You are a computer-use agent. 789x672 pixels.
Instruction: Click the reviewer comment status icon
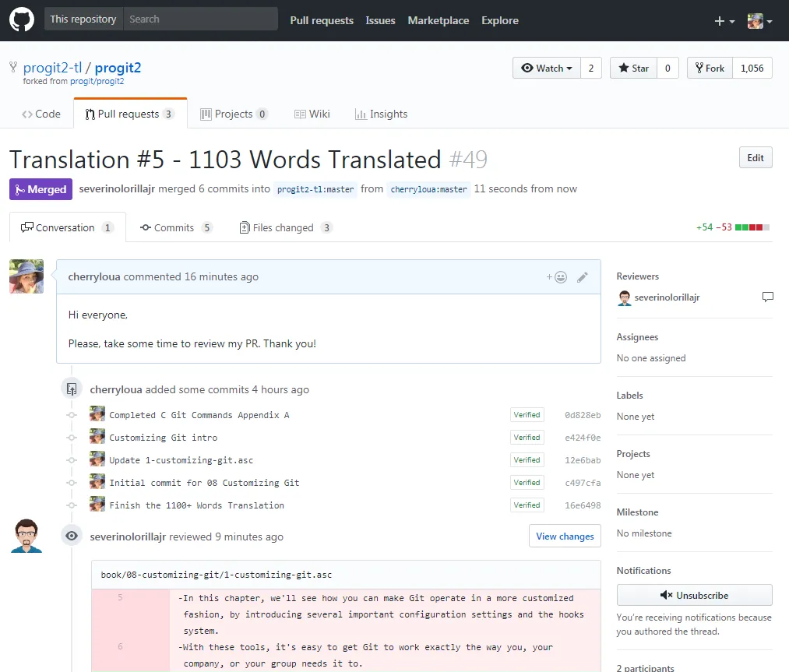(767, 297)
